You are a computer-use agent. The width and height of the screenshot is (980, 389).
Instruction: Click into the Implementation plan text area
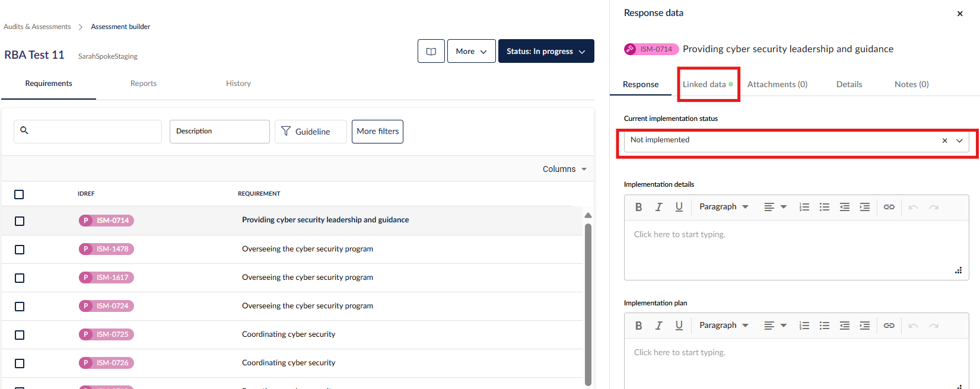796,364
